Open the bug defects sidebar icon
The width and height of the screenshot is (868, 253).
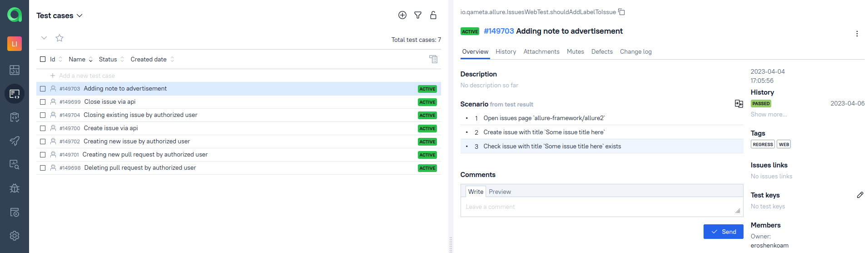[15, 188]
